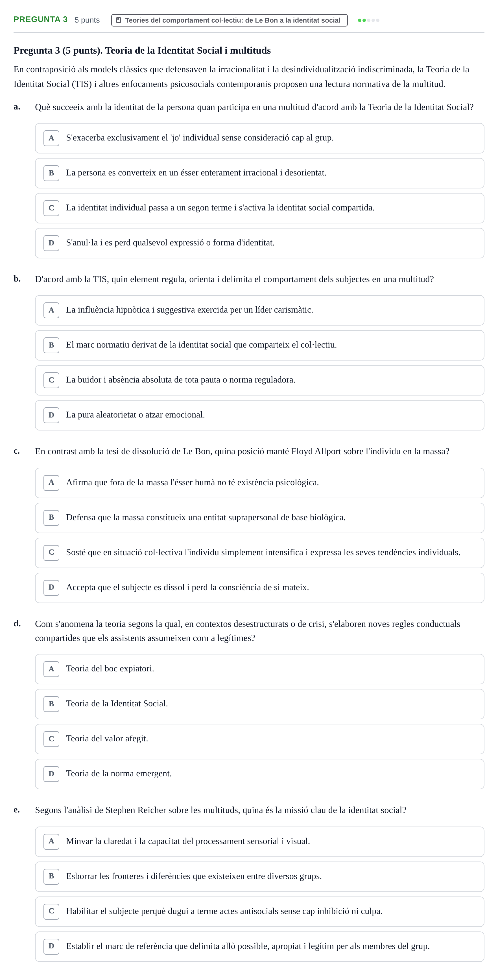Select 'La influència hipnòtica' answer
Viewport: 498px width, 980px height.
(x=259, y=310)
